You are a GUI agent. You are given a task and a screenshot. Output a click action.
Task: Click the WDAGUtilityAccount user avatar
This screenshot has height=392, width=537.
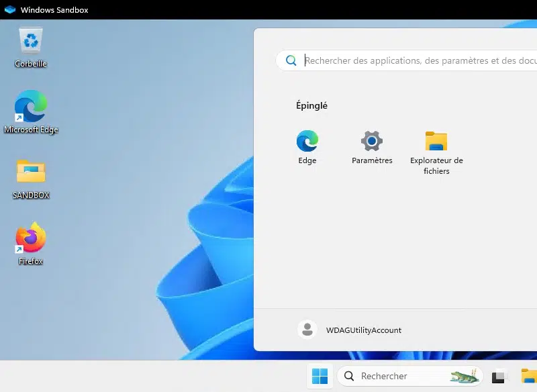point(307,330)
